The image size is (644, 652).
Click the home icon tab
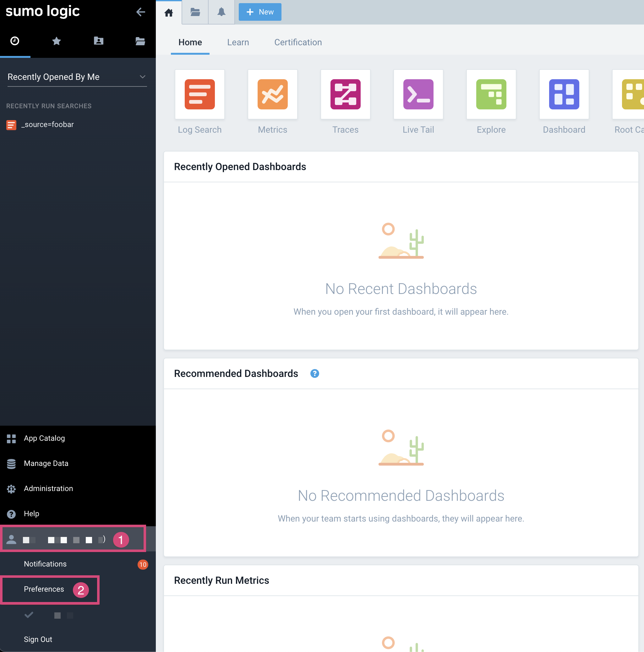tap(169, 13)
